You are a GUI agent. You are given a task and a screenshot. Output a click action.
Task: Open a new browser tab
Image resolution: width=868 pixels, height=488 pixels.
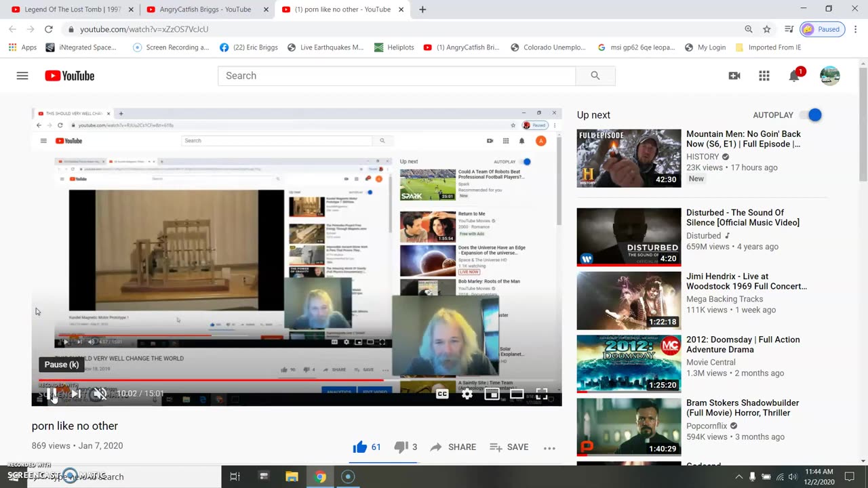click(422, 9)
